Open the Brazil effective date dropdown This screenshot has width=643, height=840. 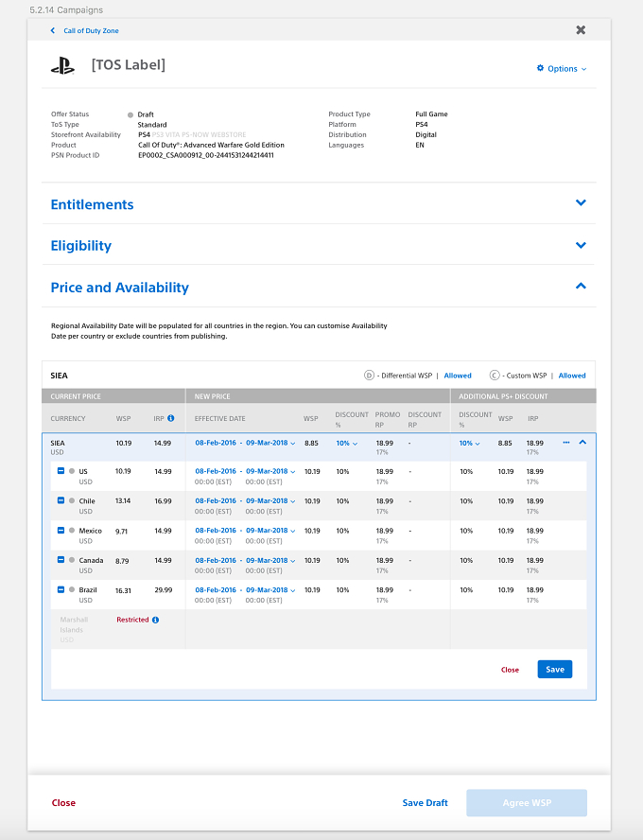coord(245,590)
